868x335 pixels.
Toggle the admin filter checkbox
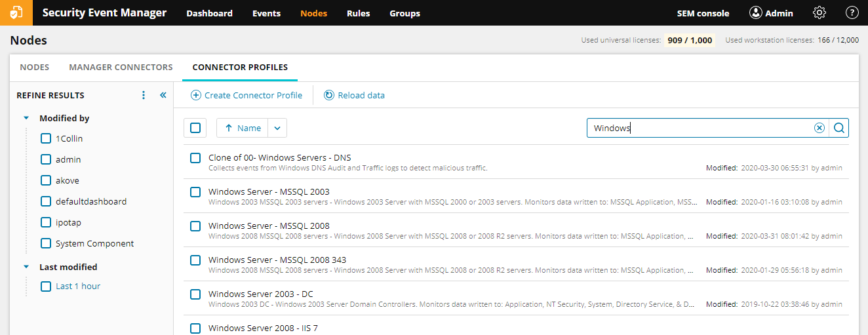tap(46, 159)
